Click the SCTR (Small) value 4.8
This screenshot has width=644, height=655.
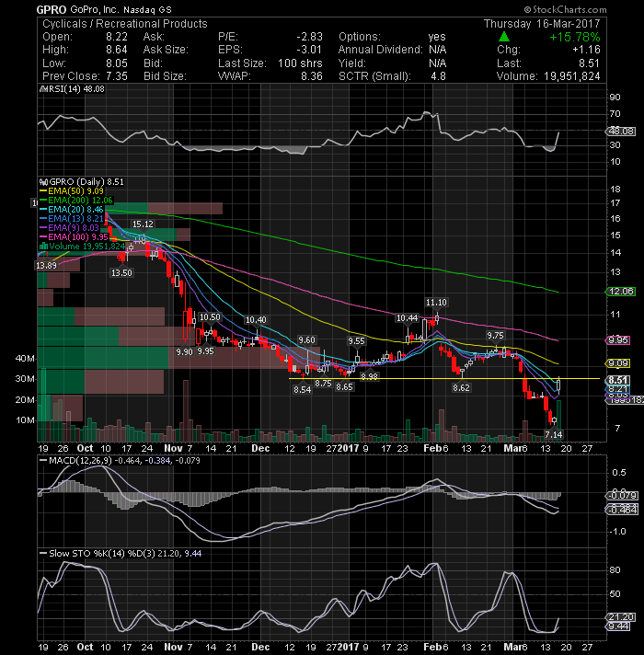(x=438, y=76)
